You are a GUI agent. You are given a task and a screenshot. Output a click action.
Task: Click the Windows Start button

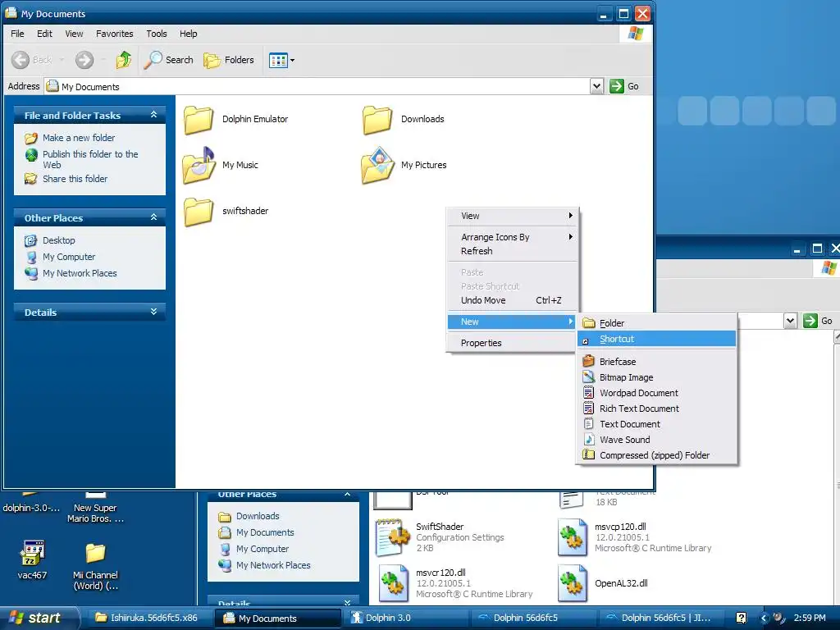point(39,618)
